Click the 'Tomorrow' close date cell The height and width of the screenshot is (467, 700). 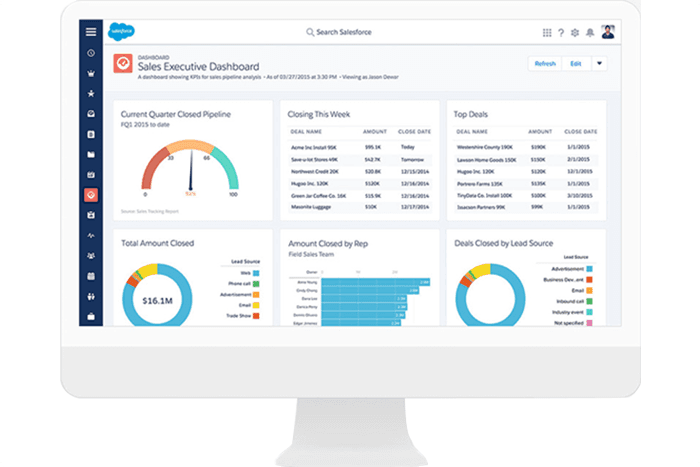coord(412,159)
